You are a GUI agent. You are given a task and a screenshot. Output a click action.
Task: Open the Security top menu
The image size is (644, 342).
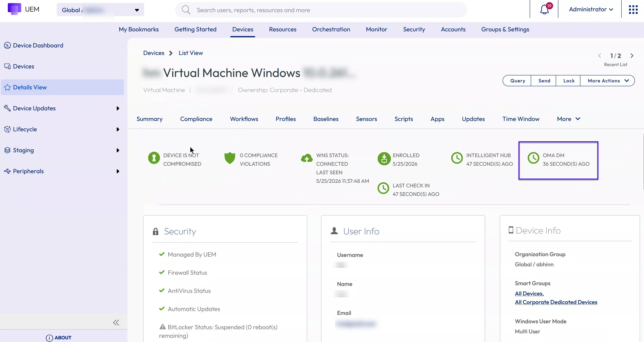click(414, 29)
